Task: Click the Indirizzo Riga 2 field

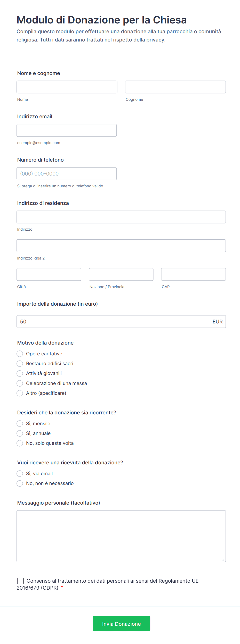Action: pos(121,246)
